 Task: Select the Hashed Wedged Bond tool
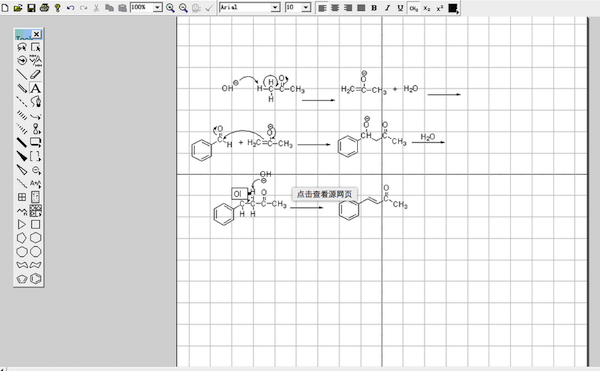[22, 129]
